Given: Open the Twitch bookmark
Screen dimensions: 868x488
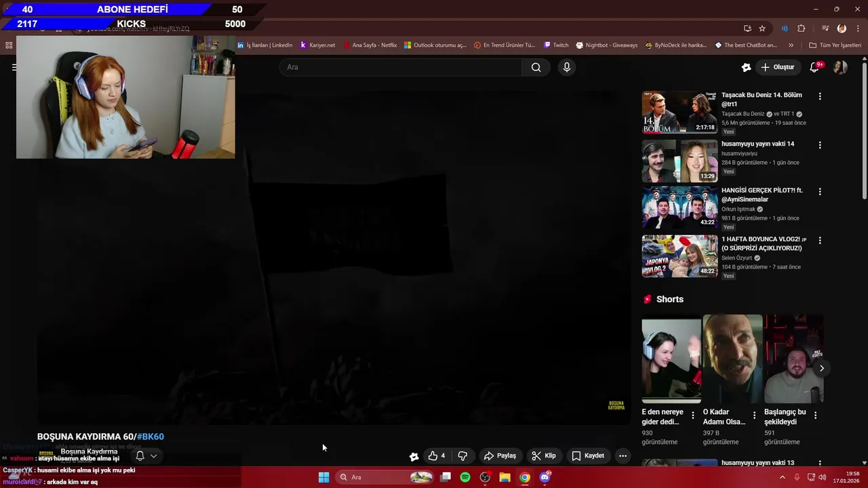Looking at the screenshot, I should [556, 45].
